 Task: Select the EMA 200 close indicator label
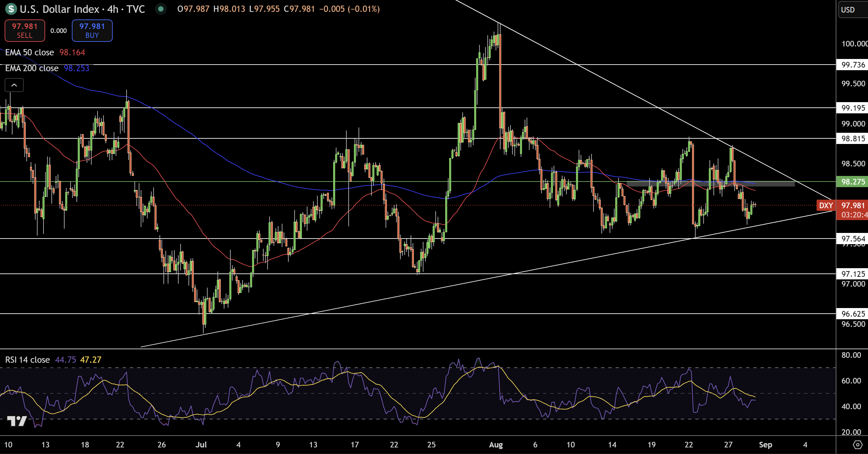(x=32, y=69)
